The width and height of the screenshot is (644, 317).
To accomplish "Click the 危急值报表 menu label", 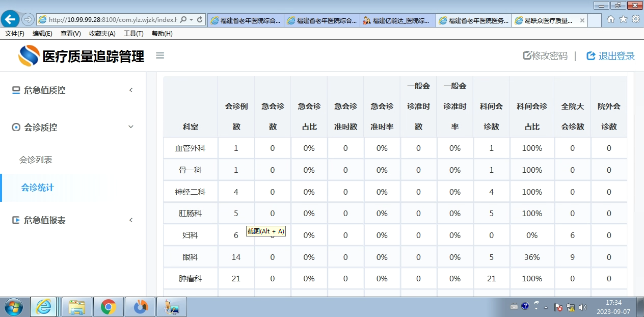I will (45, 220).
